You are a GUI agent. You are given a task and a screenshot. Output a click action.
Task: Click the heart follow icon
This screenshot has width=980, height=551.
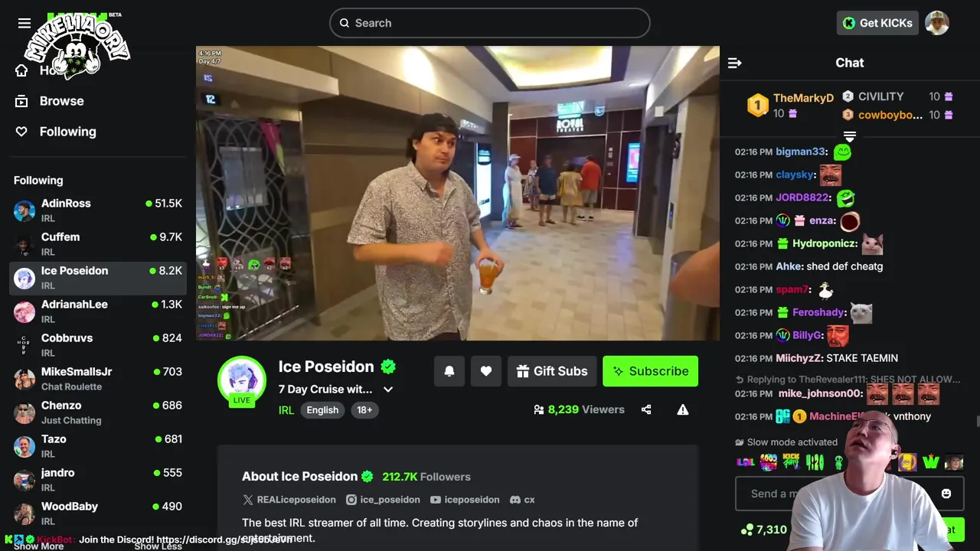(x=486, y=371)
